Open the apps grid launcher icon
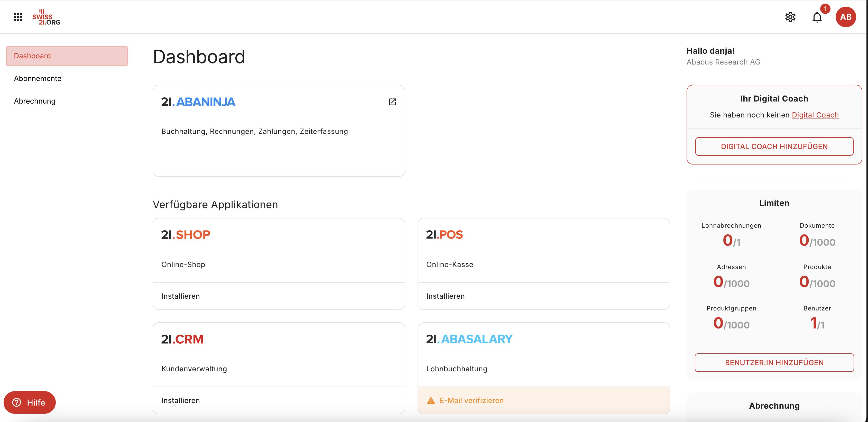 point(18,17)
